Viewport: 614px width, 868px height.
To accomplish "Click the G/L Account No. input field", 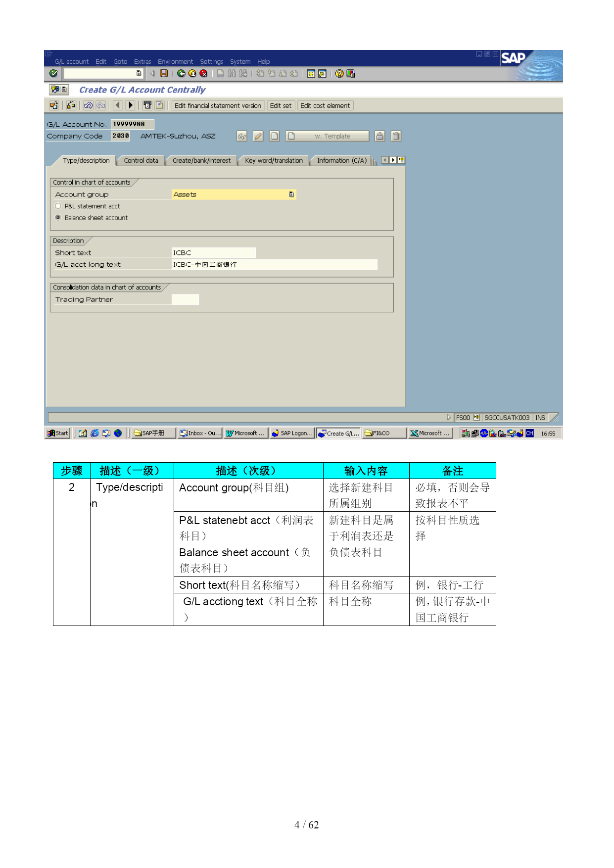I will pyautogui.click(x=132, y=124).
